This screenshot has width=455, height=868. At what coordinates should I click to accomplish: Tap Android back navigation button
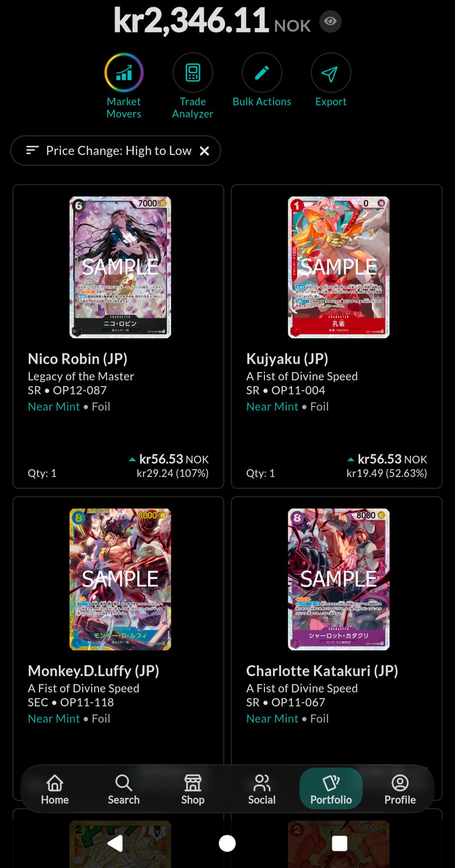(x=115, y=843)
